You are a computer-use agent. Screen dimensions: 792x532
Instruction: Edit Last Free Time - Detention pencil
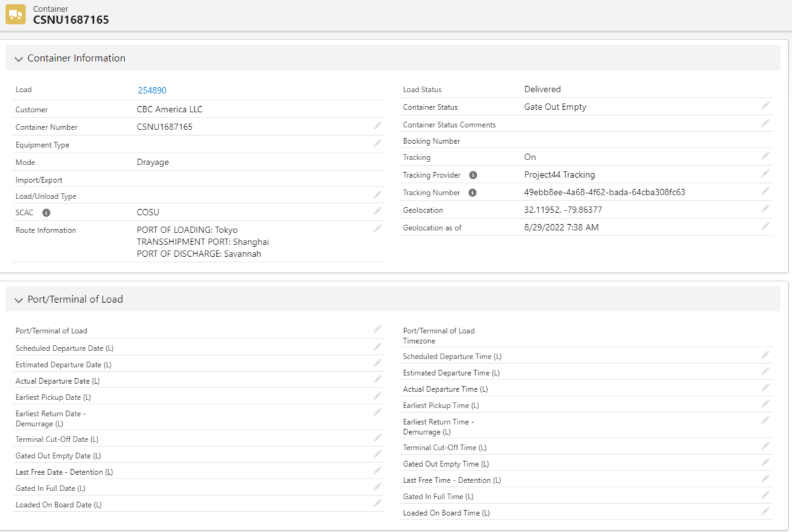pyautogui.click(x=765, y=479)
